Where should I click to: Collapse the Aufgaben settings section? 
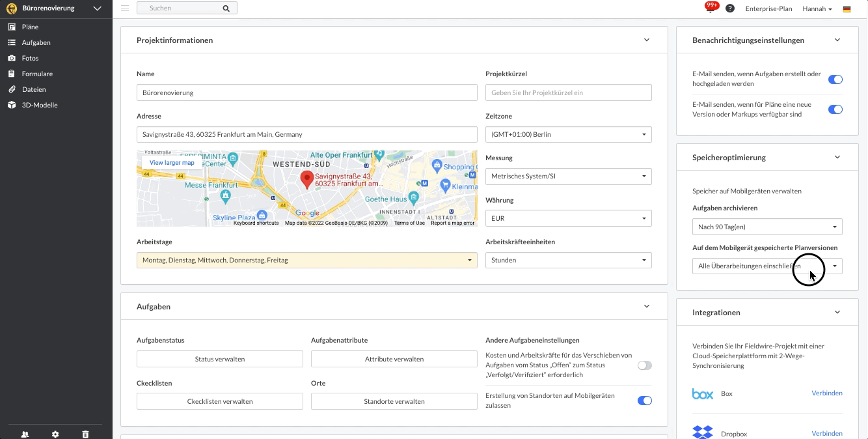coord(647,306)
